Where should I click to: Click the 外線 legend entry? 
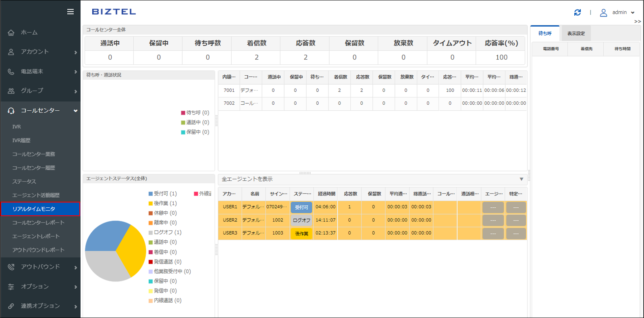coord(203,194)
